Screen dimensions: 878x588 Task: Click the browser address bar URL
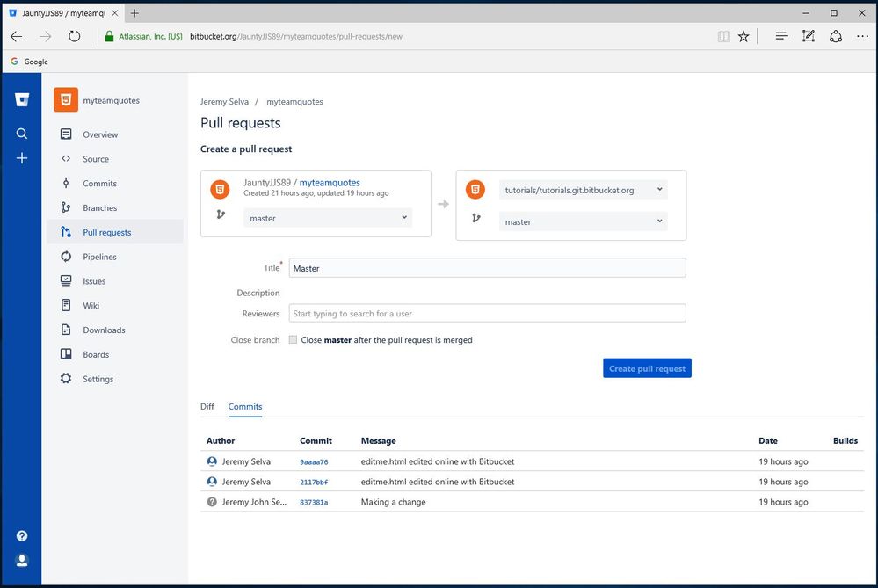[x=295, y=36]
